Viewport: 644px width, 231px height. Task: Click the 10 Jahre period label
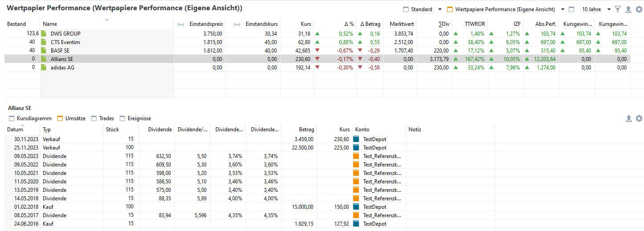tap(591, 9)
